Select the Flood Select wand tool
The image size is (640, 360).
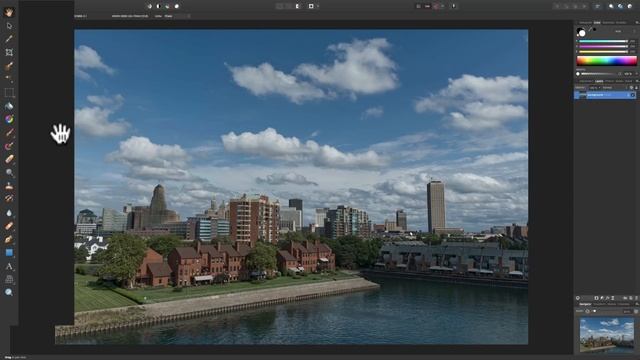(x=9, y=79)
